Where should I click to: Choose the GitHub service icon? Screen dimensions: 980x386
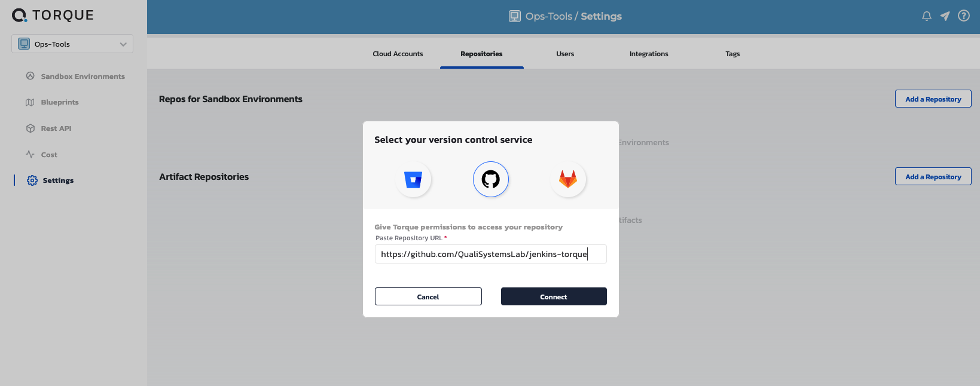point(491,179)
